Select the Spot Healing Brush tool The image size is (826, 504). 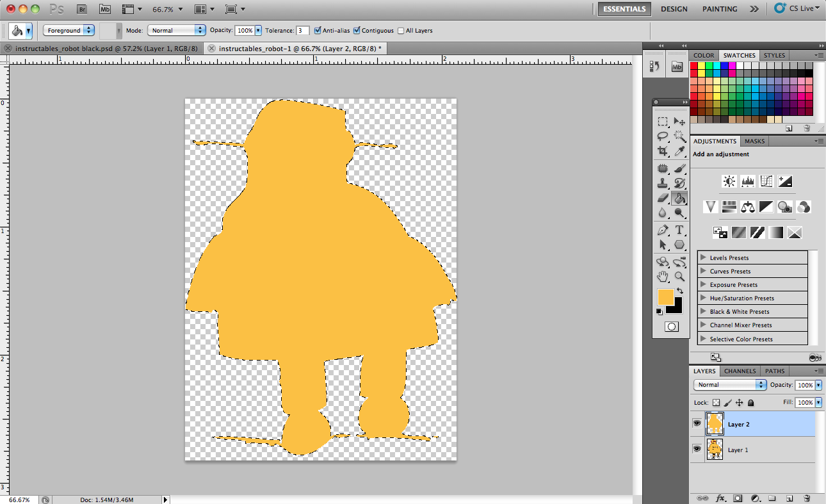[x=663, y=169]
